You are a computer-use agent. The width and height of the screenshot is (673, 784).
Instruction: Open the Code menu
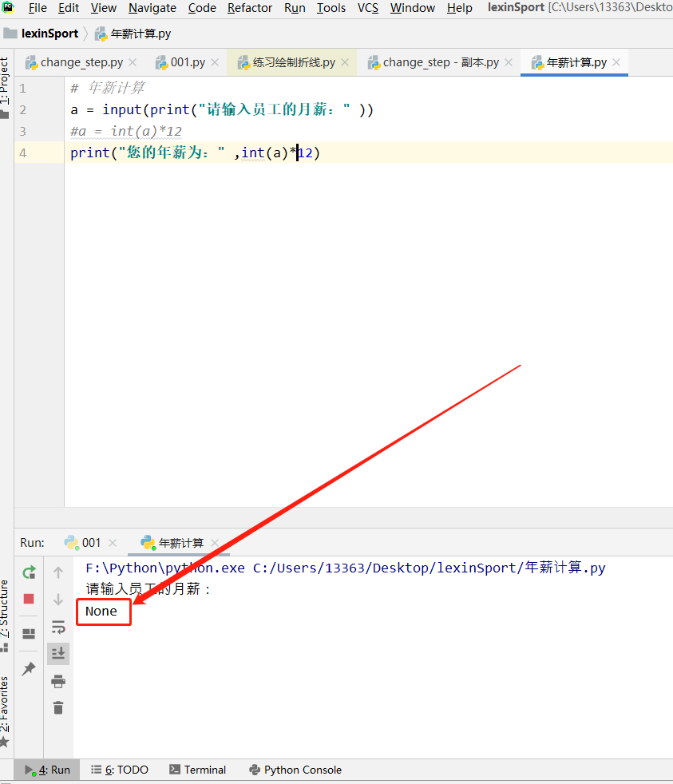coord(202,8)
